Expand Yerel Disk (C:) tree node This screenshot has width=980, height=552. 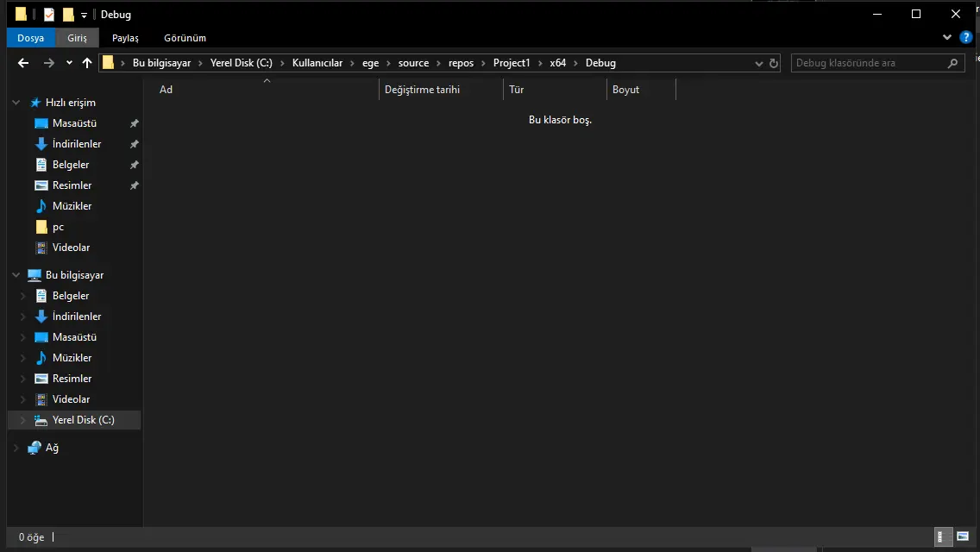click(x=23, y=420)
